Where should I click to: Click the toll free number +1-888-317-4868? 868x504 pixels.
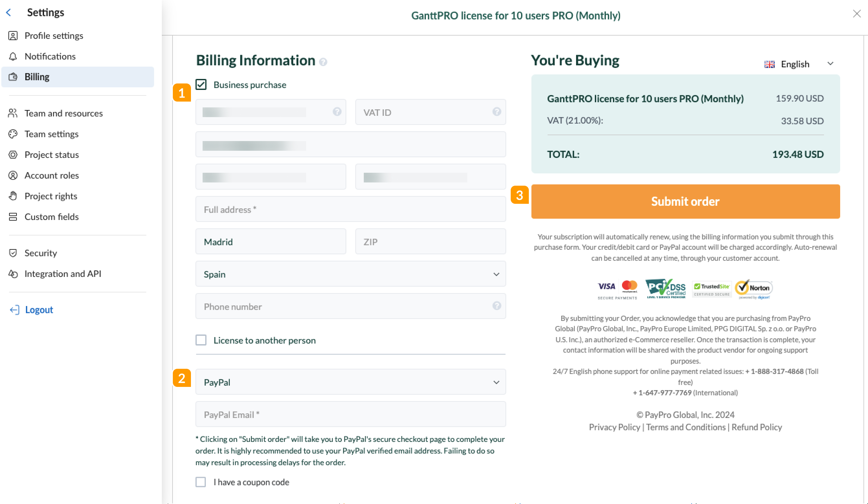pyautogui.click(x=774, y=371)
